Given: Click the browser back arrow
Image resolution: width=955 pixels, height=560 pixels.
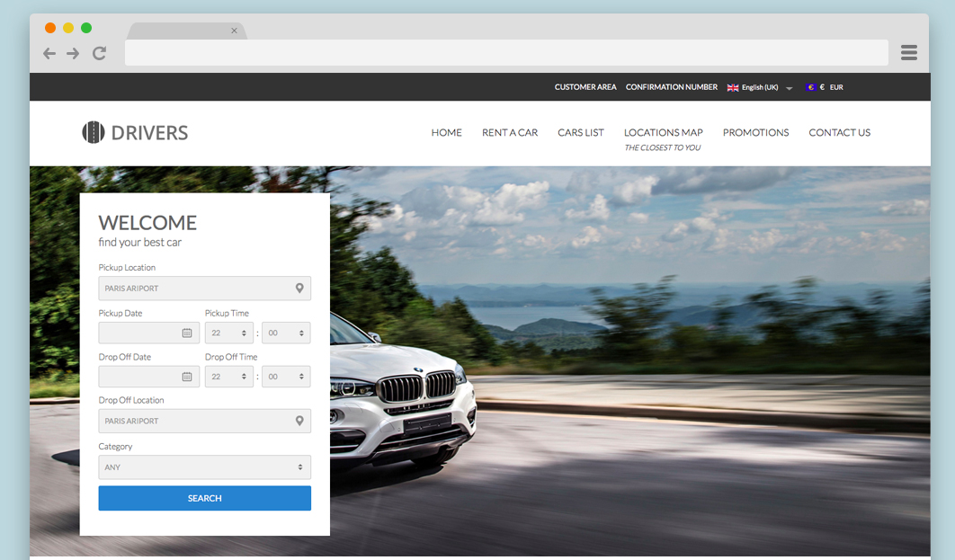Looking at the screenshot, I should (x=49, y=54).
